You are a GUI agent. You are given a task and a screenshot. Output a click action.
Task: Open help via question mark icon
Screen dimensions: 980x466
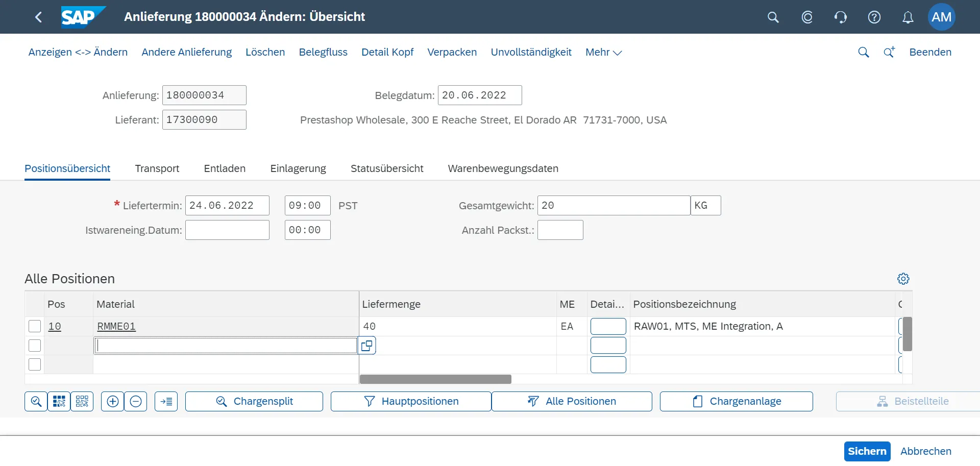[874, 17]
